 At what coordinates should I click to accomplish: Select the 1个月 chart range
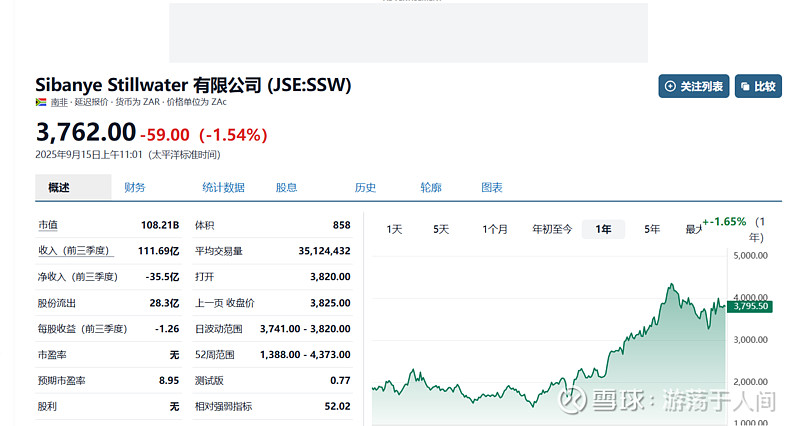[494, 230]
